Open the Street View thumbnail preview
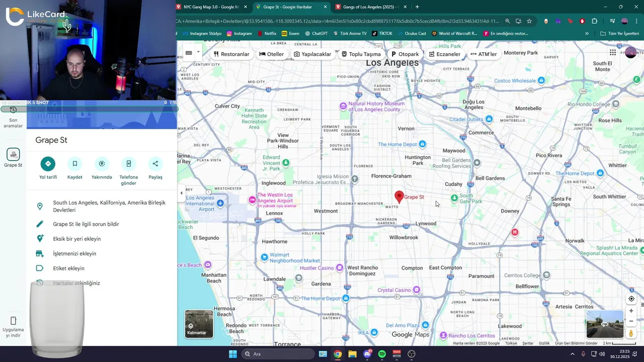Image resolution: width=644 pixels, height=362 pixels. tap(605, 324)
